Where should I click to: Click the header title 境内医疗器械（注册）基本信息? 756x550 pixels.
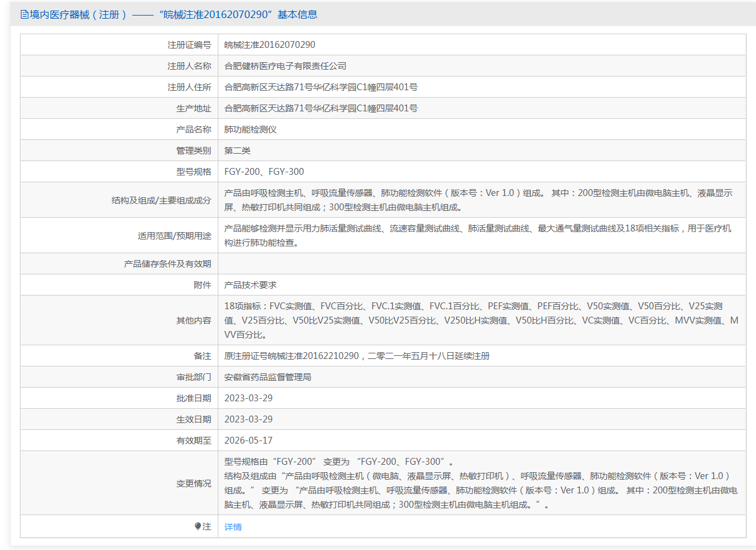(x=174, y=14)
